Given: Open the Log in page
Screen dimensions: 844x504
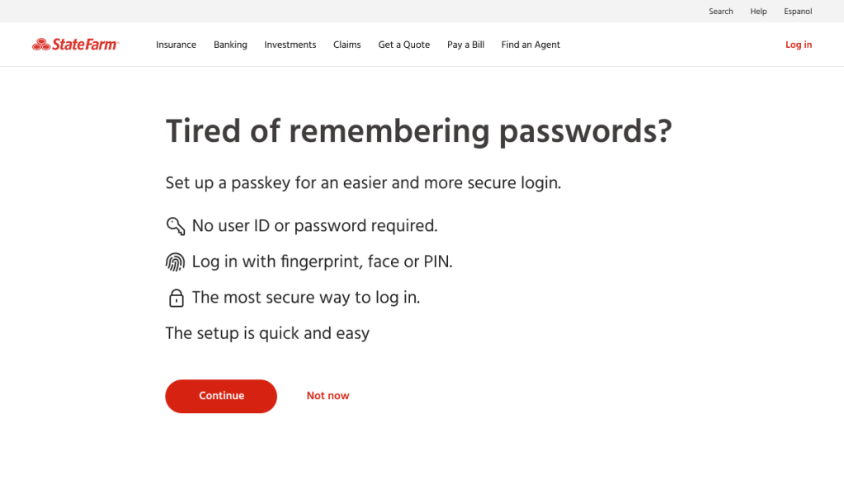Looking at the screenshot, I should (798, 45).
